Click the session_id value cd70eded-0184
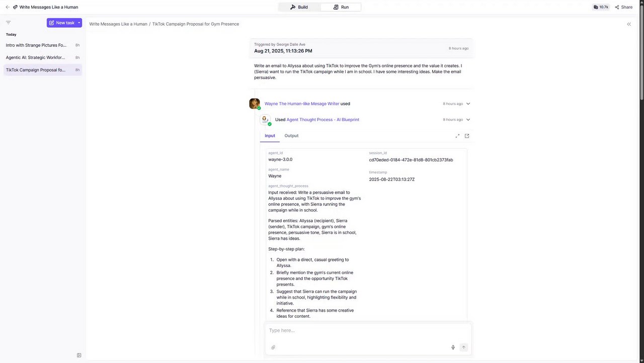Image resolution: width=644 pixels, height=363 pixels. coord(411,160)
